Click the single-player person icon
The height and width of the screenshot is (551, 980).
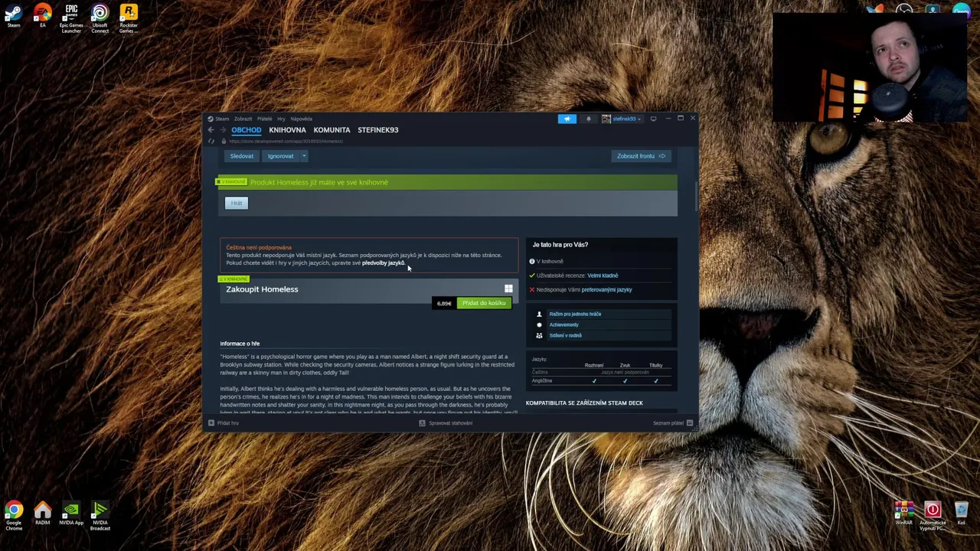[x=539, y=314]
